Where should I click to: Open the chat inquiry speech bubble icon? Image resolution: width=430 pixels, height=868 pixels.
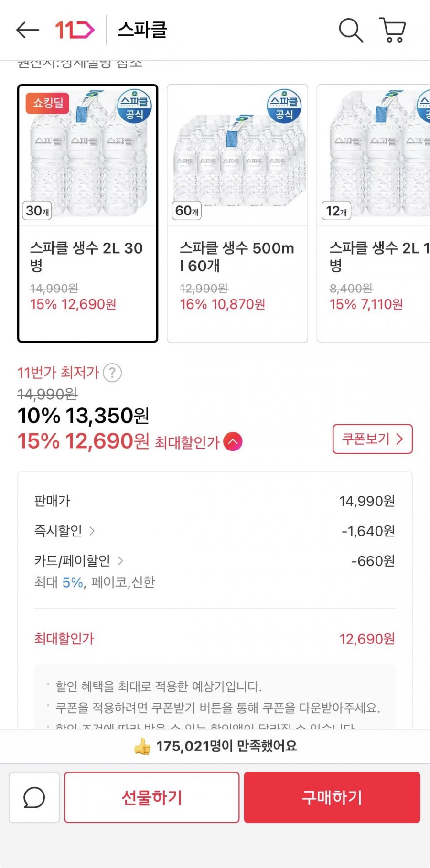[x=34, y=797]
